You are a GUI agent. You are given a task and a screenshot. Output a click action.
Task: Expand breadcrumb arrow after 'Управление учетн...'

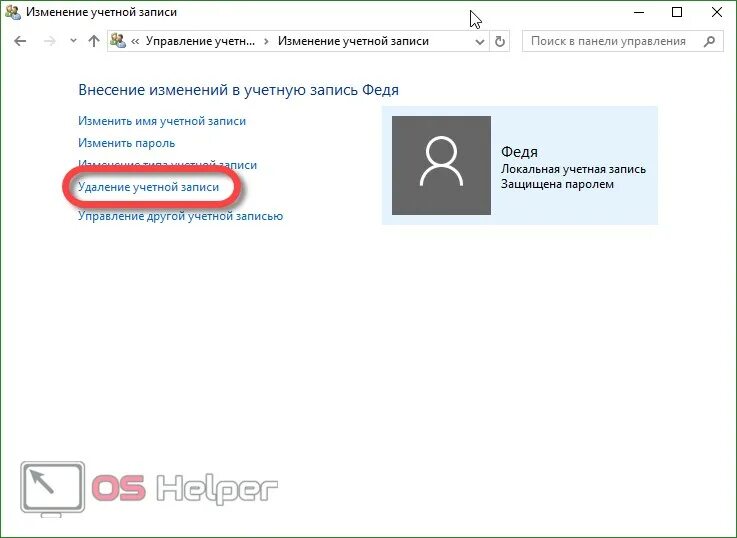point(267,41)
